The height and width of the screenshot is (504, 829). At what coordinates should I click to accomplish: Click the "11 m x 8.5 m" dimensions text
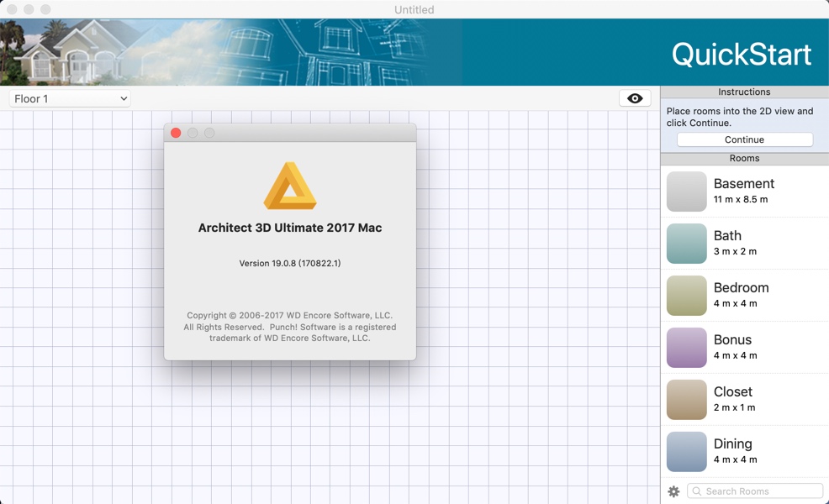point(740,199)
